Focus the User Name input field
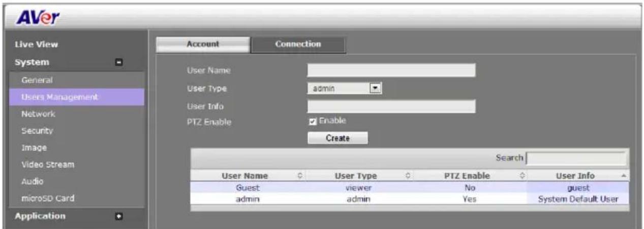The height and width of the screenshot is (229, 644). click(391, 70)
